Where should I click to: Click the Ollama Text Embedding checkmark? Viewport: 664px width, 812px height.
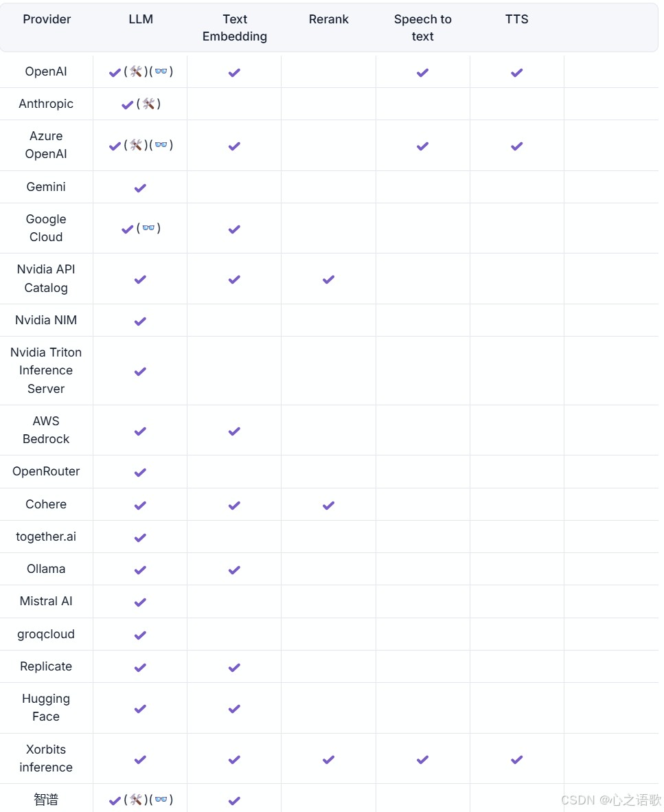(x=234, y=569)
